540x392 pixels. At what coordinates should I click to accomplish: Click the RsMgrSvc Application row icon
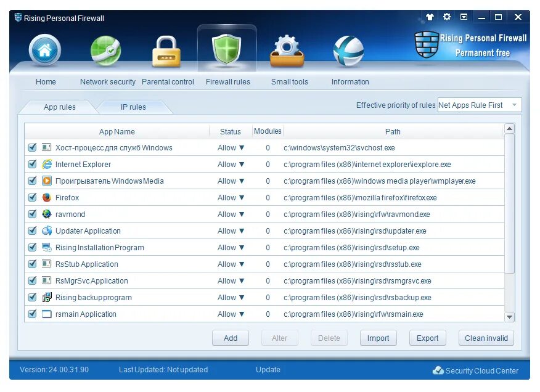[46, 280]
